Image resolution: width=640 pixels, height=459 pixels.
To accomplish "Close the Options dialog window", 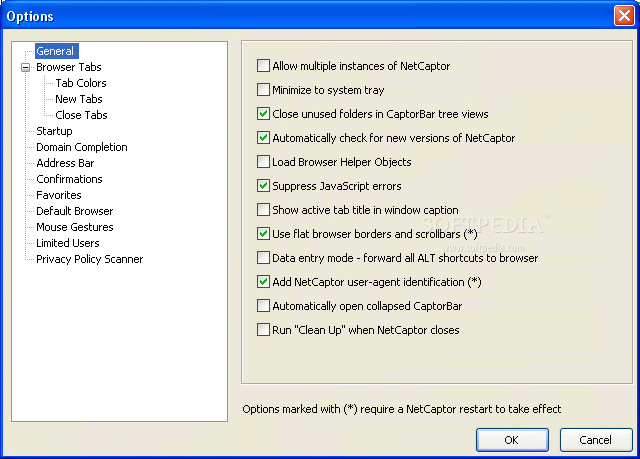I will click(624, 16).
